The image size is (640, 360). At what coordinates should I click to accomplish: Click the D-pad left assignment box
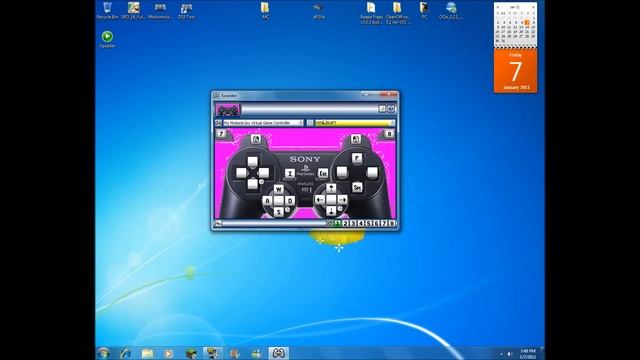point(241,173)
